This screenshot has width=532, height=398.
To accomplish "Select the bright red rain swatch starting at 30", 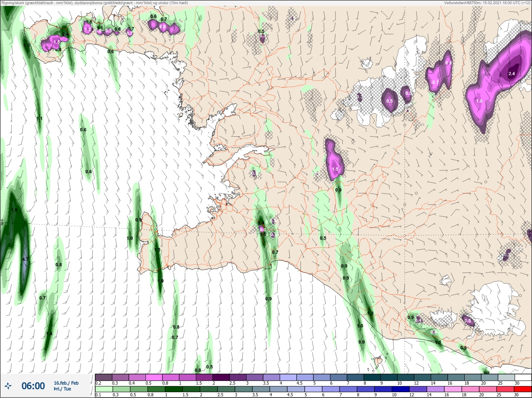I will tap(523, 389).
